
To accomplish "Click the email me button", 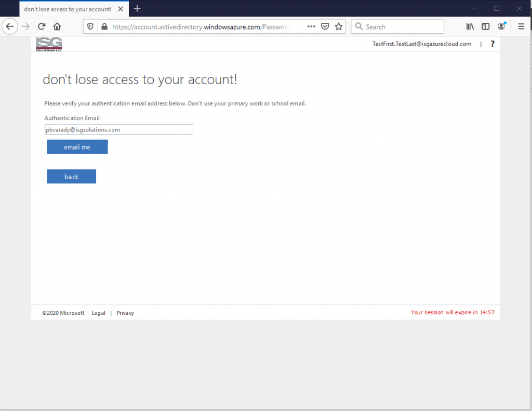I will [x=77, y=147].
